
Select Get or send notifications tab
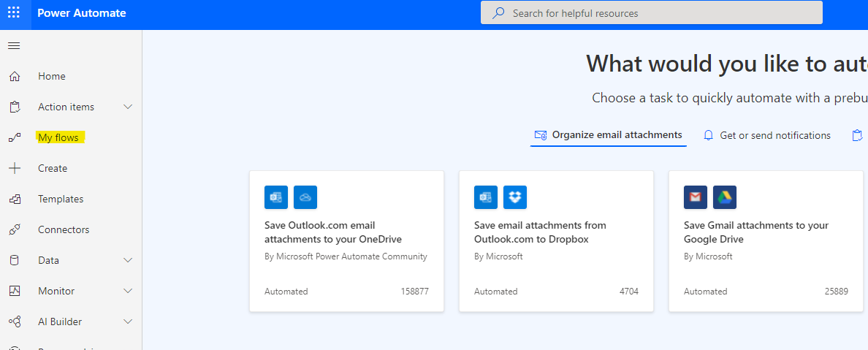766,135
